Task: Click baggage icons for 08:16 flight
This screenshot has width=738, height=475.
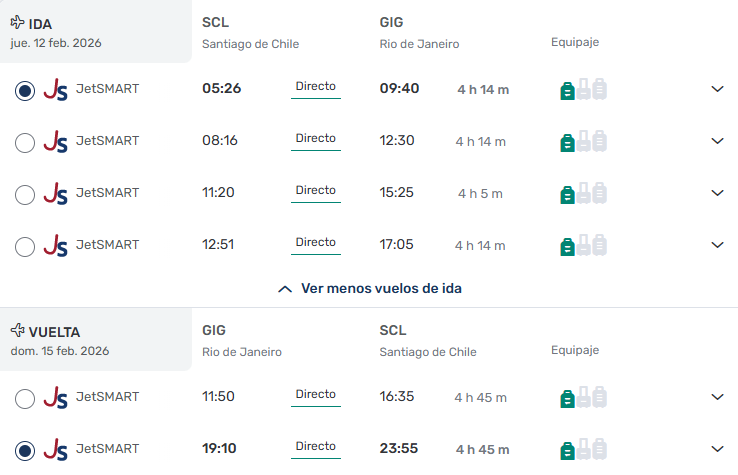Action: pos(583,141)
